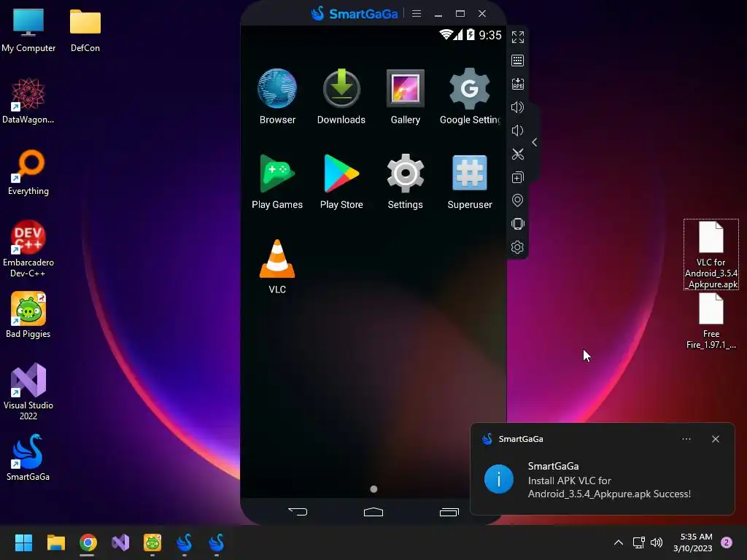Viewport: 747px width, 560px height.
Task: Open the Windows Start menu
Action: (x=23, y=542)
